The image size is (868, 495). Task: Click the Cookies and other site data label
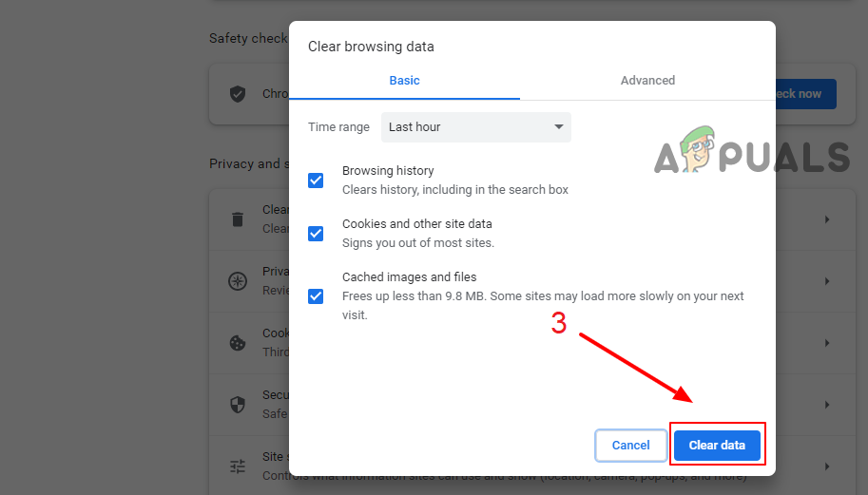click(416, 224)
